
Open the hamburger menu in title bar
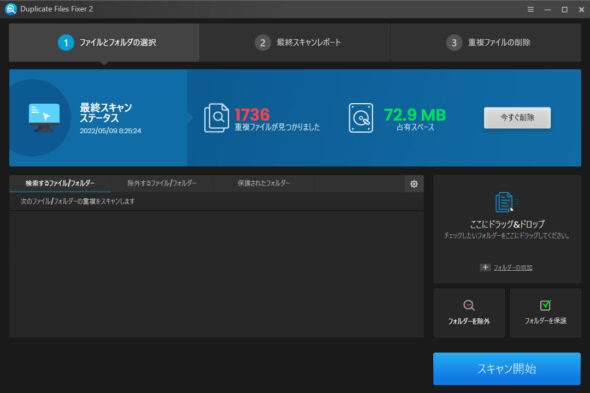[x=531, y=9]
